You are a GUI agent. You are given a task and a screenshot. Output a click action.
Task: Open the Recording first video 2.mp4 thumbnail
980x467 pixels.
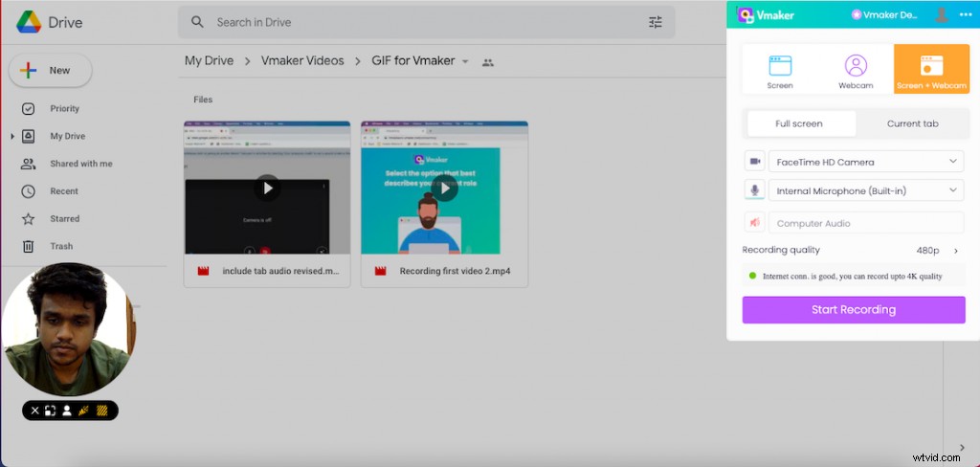[x=444, y=188]
